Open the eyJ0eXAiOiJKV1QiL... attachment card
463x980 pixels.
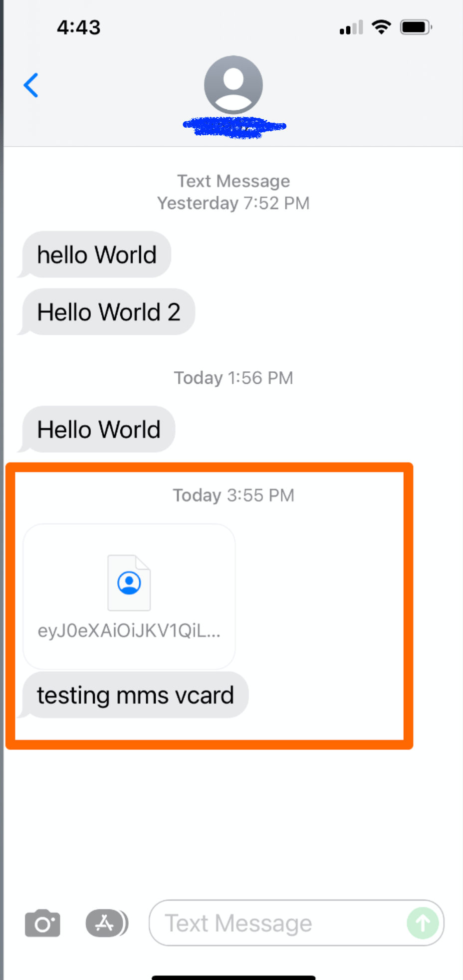click(129, 597)
